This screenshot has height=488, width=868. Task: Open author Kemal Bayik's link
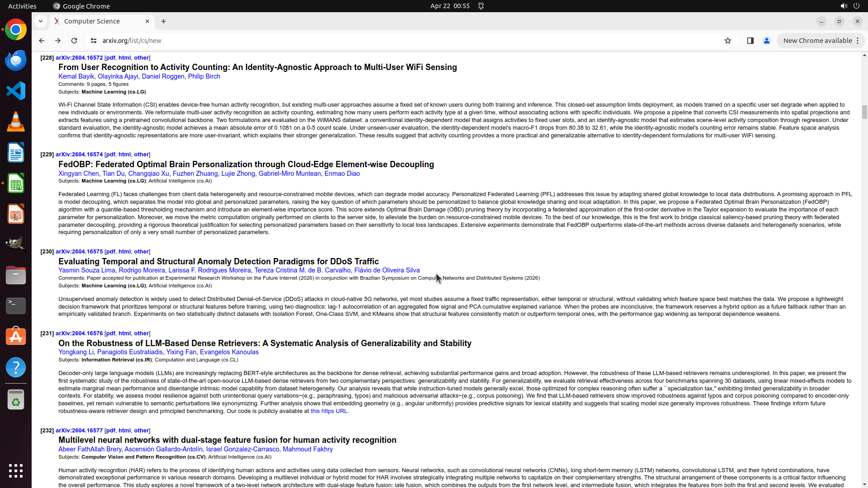pyautogui.click(x=76, y=76)
